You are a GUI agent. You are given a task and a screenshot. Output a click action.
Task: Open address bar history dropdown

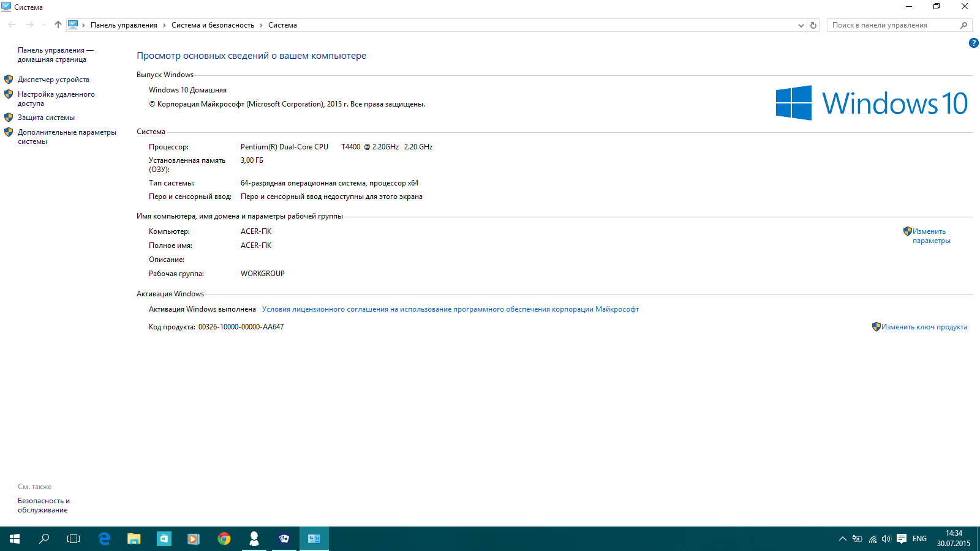[801, 25]
